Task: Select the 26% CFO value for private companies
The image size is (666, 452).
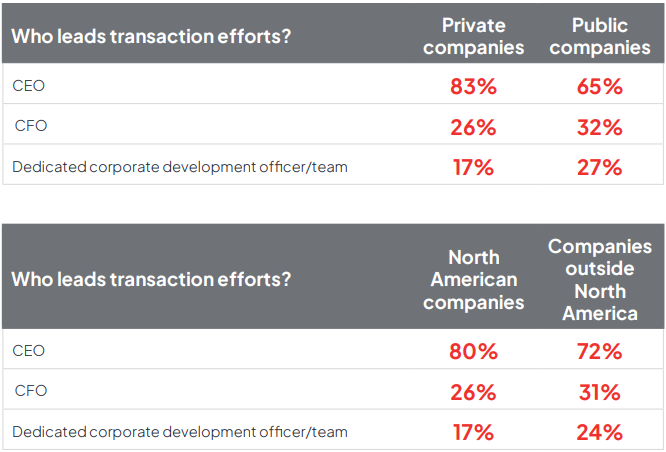Action: point(473,127)
